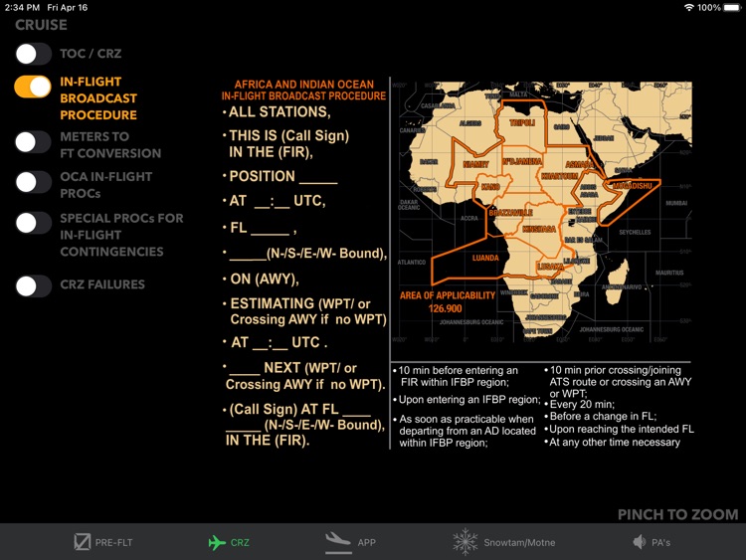
Task: Tap 'Before a change in FL;' bullet
Action: (x=601, y=417)
